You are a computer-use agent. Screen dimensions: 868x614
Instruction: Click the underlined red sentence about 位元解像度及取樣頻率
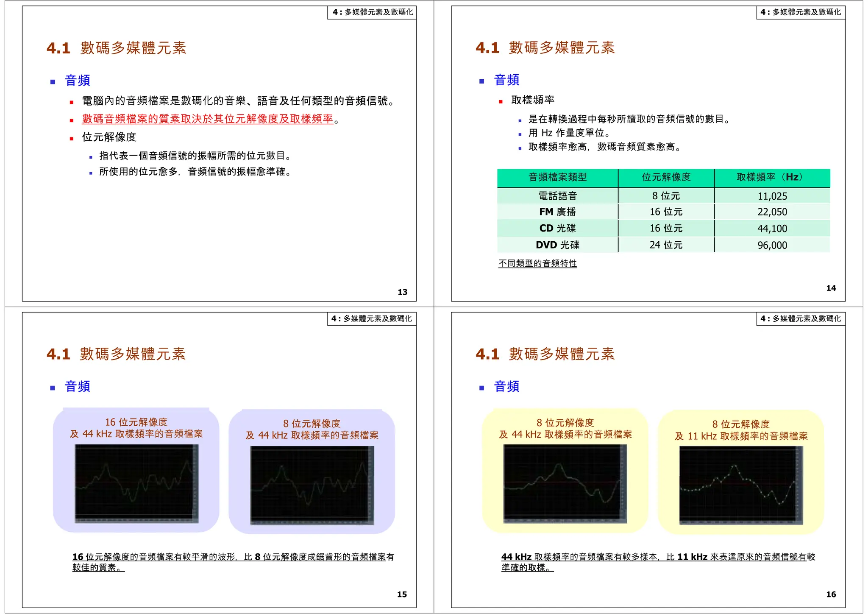pos(208,119)
